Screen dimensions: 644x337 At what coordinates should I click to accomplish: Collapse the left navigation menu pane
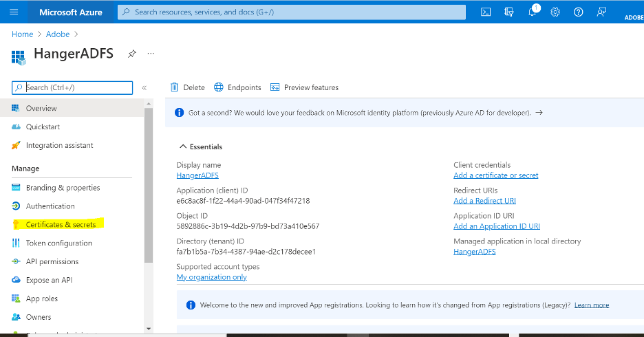pyautogui.click(x=144, y=87)
